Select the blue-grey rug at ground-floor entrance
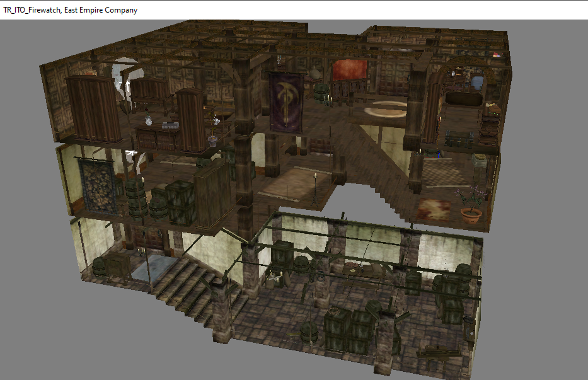588x380 pixels. tap(154, 268)
